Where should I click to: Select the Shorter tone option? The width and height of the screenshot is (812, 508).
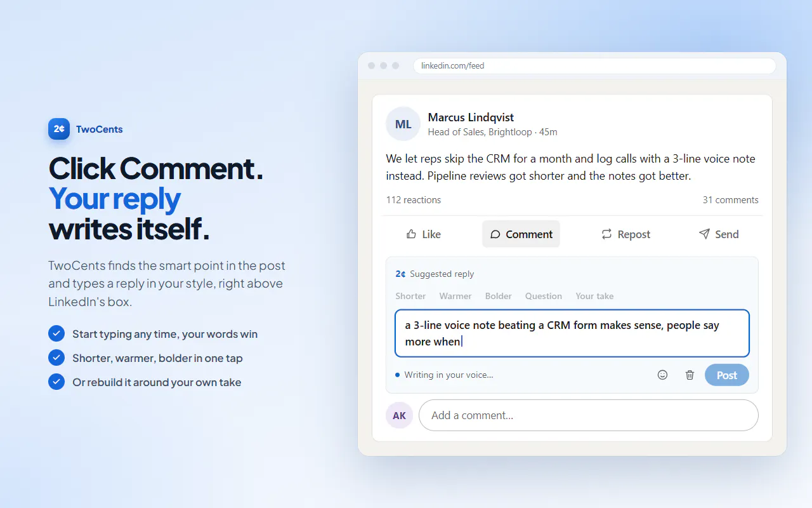(x=410, y=296)
